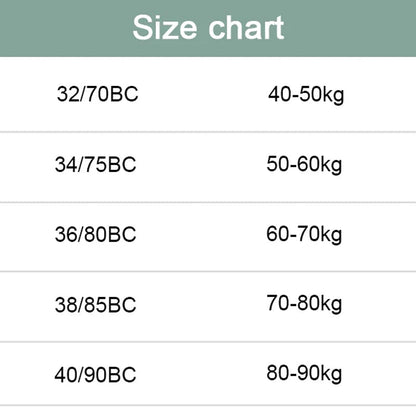Click the 60-70kg weight value

(x=304, y=235)
